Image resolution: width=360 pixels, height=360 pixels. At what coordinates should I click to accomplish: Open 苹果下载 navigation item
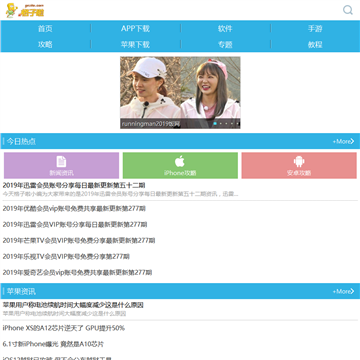135,44
